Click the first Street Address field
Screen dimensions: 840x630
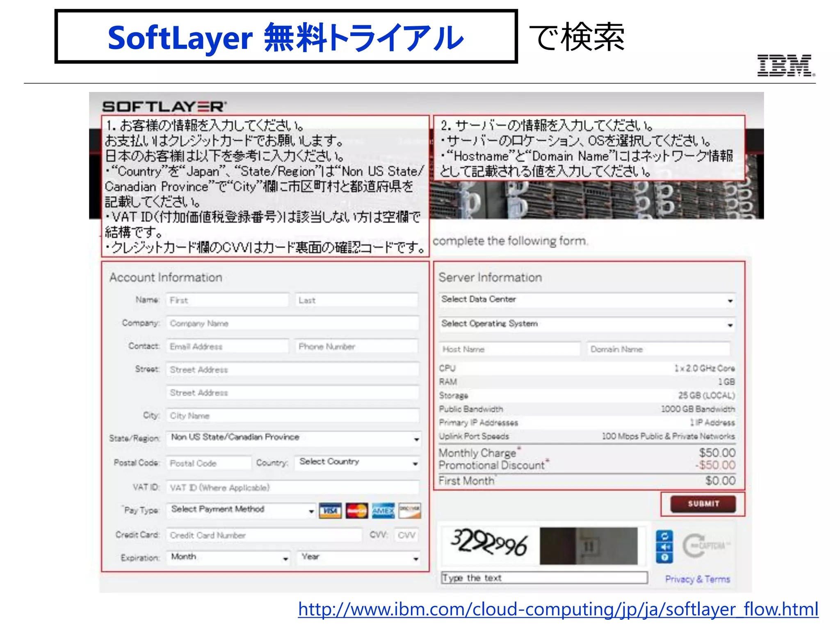[293, 370]
